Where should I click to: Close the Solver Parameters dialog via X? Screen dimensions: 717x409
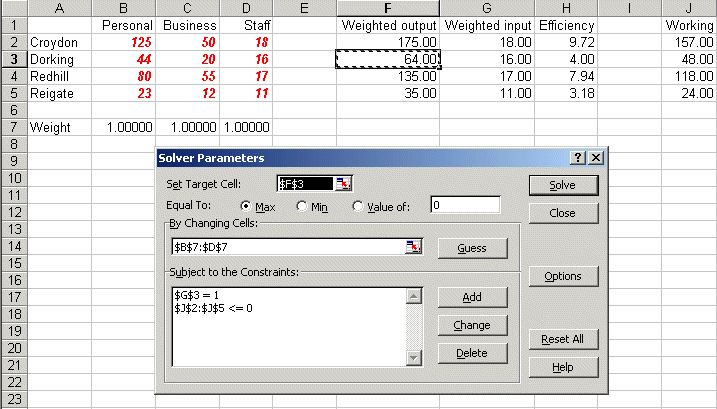(596, 158)
